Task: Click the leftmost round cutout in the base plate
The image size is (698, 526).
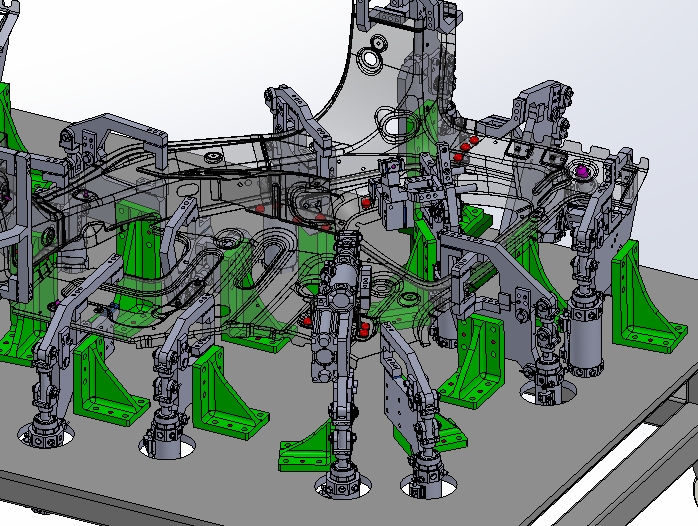Action: click(x=46, y=435)
